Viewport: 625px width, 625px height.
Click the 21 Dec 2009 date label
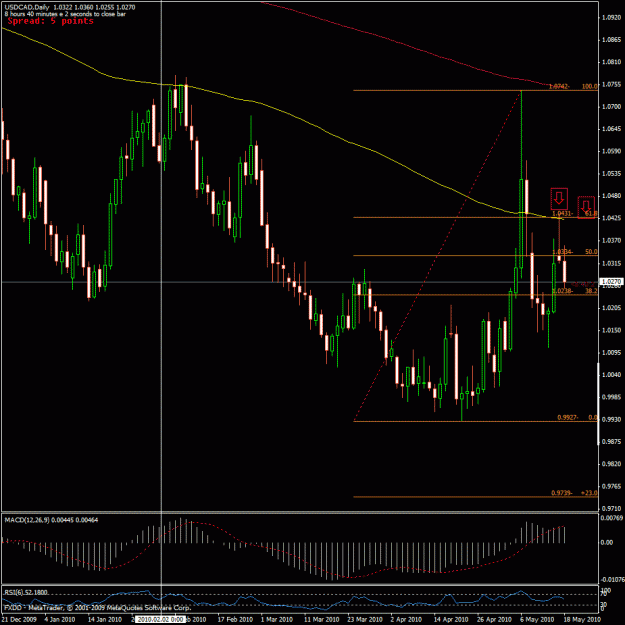point(19,619)
